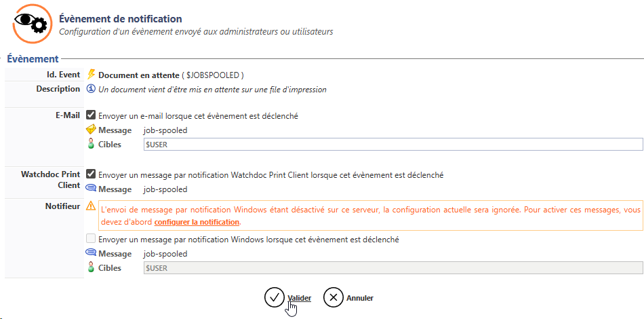Image resolution: width=644 pixels, height=319 pixels.
Task: Click the X circle Annuler icon
Action: click(333, 297)
